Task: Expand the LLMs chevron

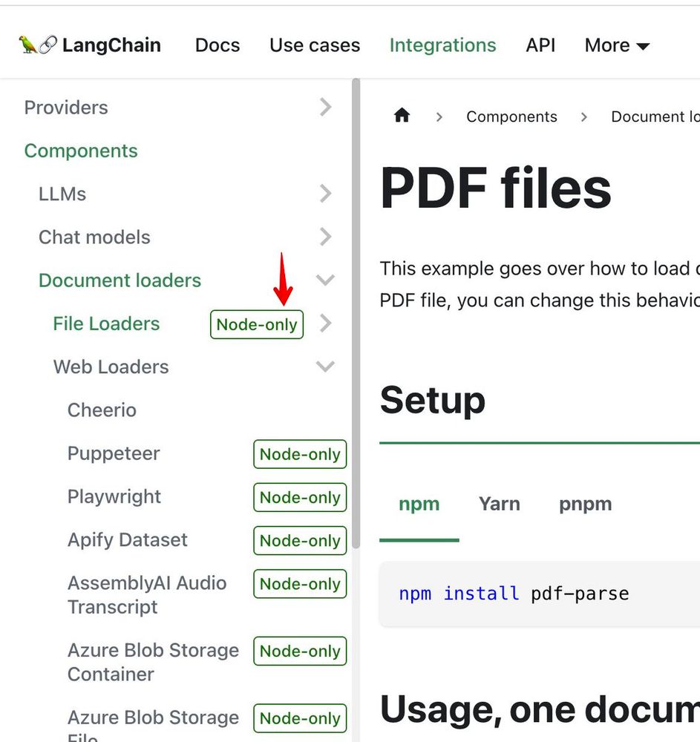Action: [325, 194]
